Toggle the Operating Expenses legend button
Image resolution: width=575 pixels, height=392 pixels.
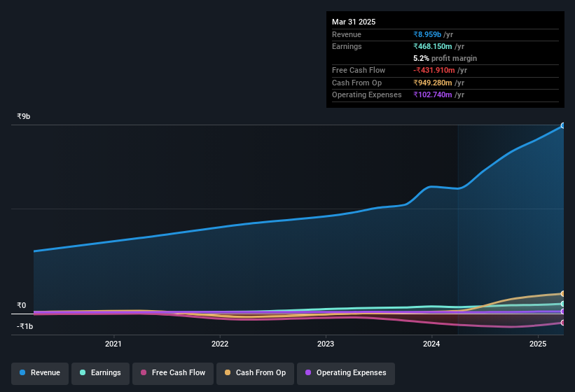(x=346, y=373)
